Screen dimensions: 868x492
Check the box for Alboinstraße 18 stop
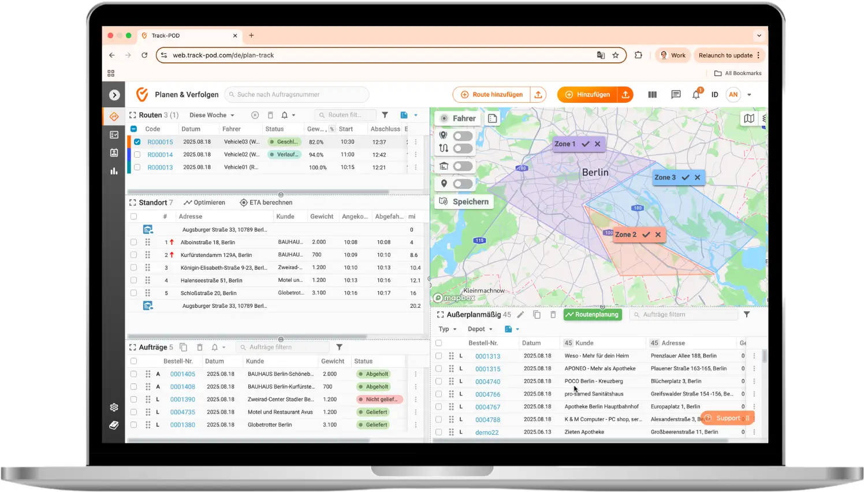[133, 243]
